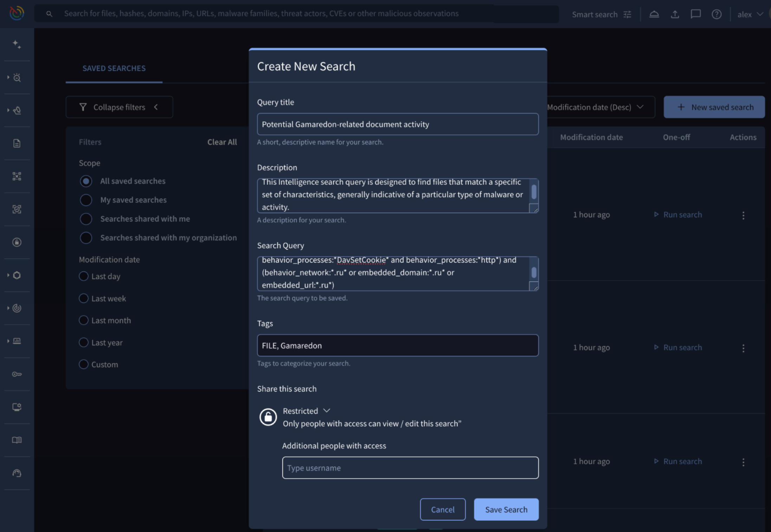Select the My saved searches radio button
Screen dimensions: 771x532
pyautogui.click(x=86, y=200)
